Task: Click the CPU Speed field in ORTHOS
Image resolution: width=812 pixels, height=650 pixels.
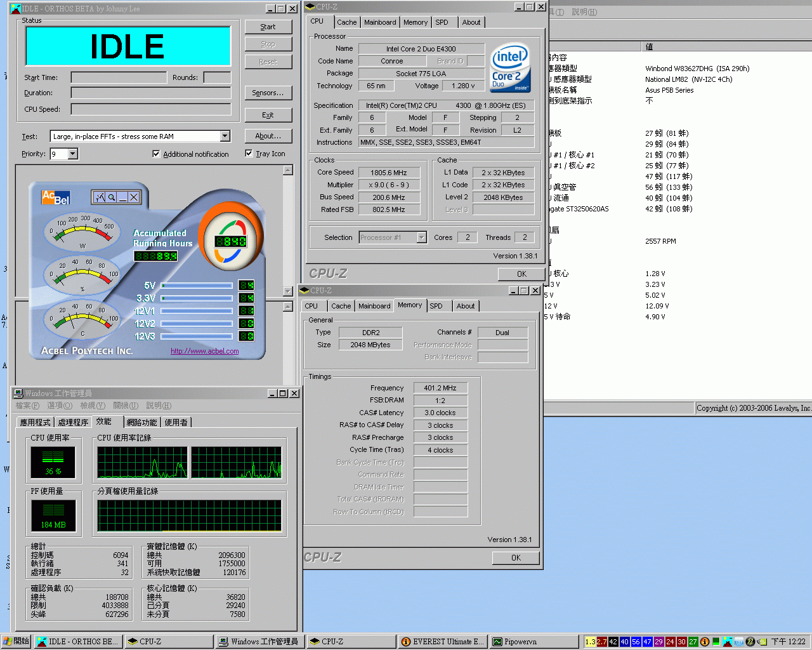Action: tap(151, 109)
